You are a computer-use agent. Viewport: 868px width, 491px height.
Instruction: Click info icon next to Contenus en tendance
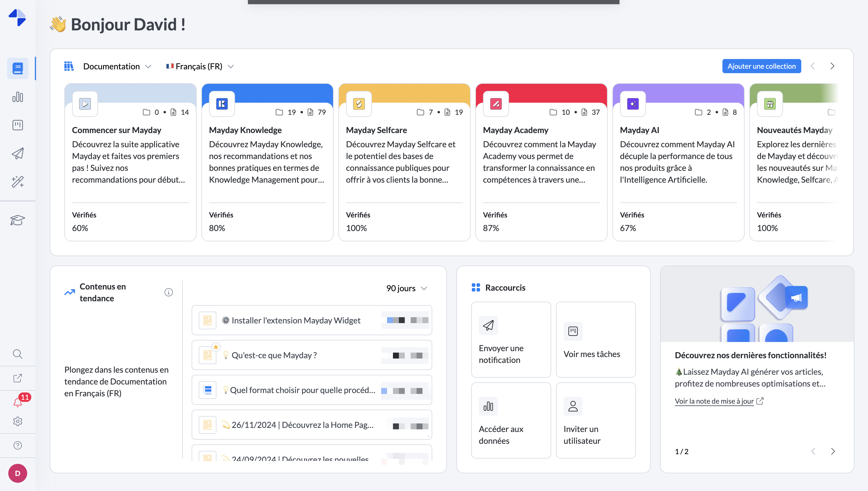point(168,292)
